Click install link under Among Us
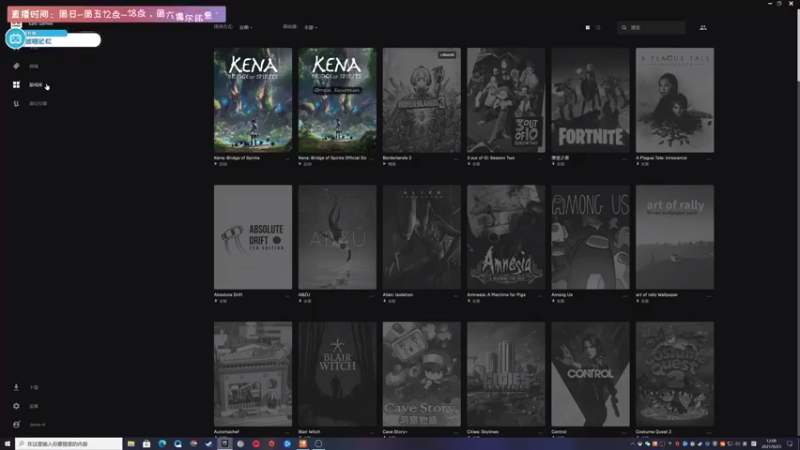The width and height of the screenshot is (800, 450). (x=558, y=301)
